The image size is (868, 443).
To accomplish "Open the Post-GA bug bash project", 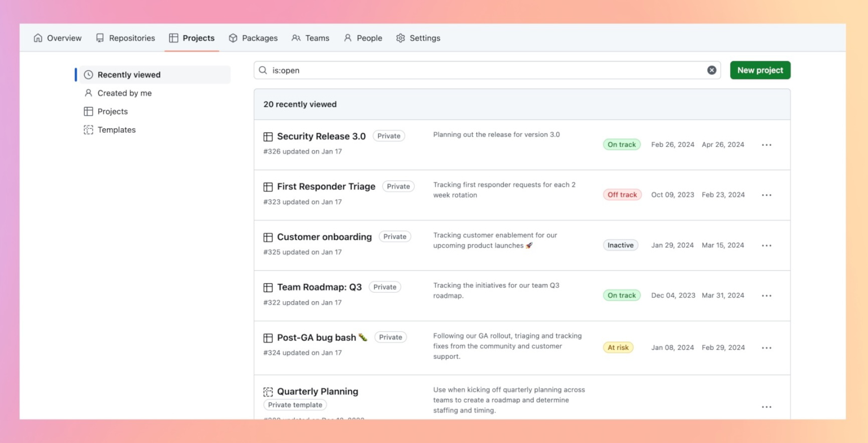I will [x=322, y=337].
